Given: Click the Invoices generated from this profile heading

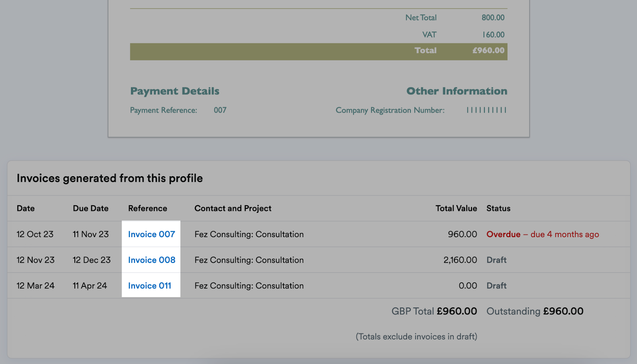Looking at the screenshot, I should coord(109,178).
